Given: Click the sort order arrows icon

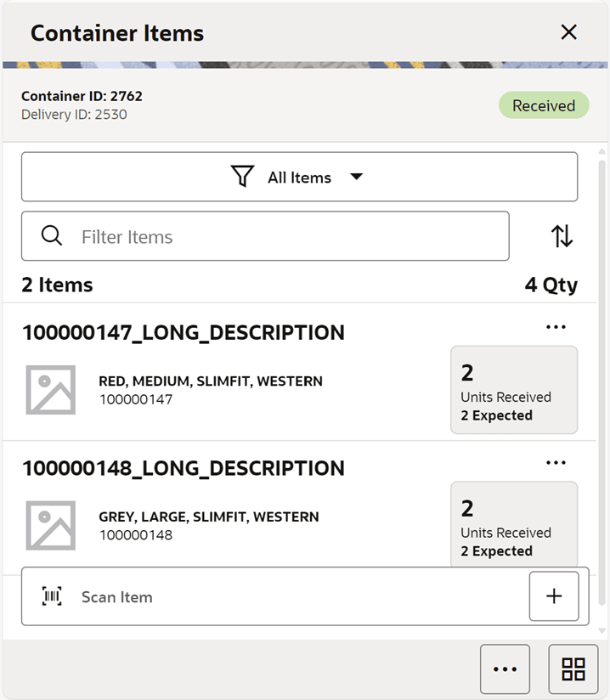Looking at the screenshot, I should pyautogui.click(x=562, y=236).
